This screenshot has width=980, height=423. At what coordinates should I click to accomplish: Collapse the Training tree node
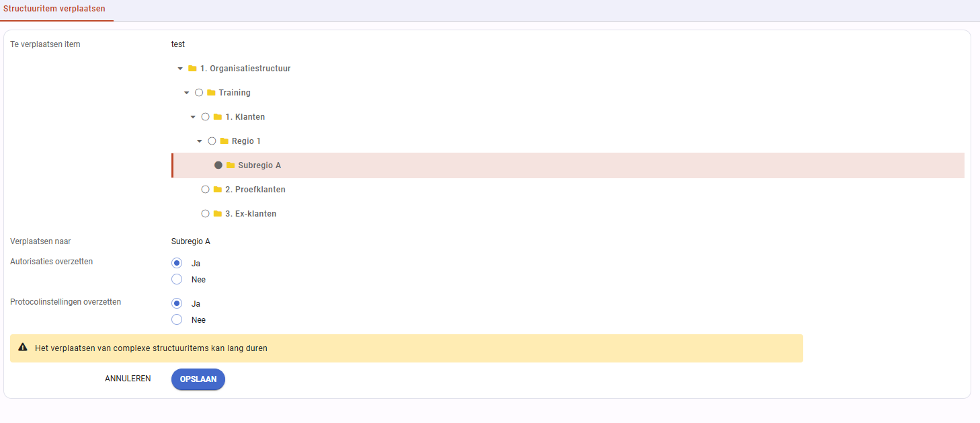pyautogui.click(x=186, y=93)
